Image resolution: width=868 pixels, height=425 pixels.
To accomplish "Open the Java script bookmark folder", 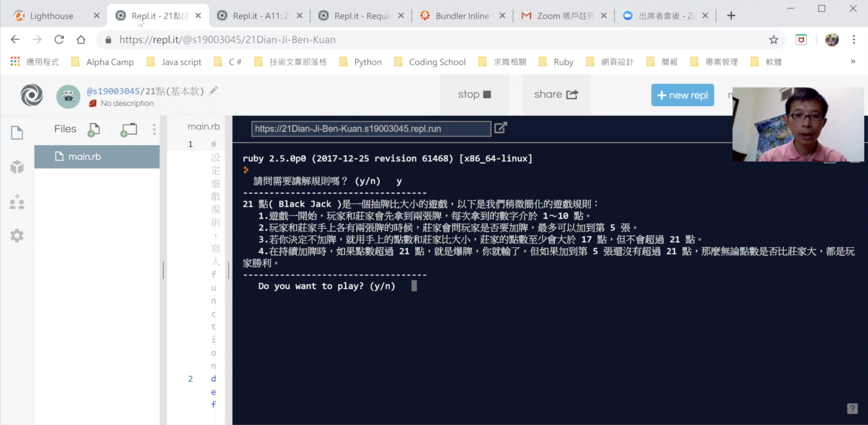I will point(174,62).
